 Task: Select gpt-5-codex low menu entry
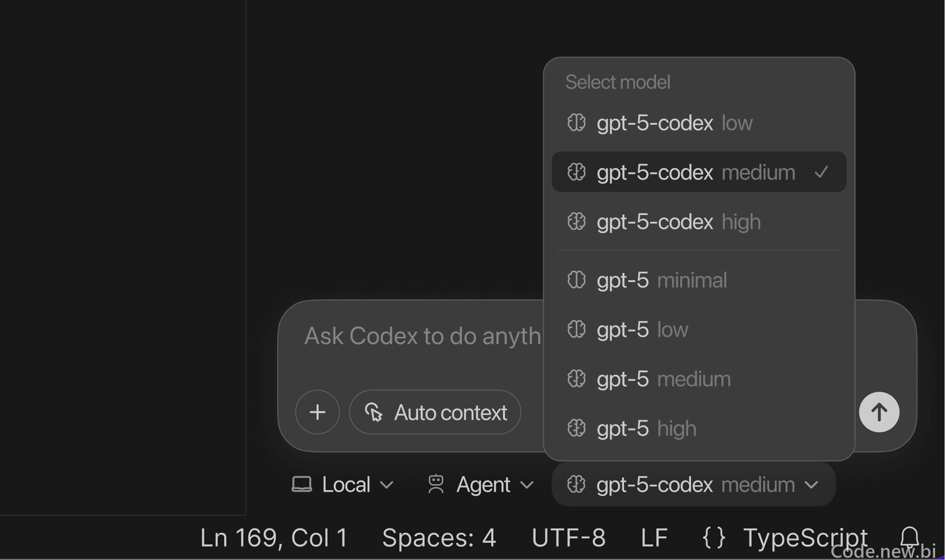pos(699,123)
